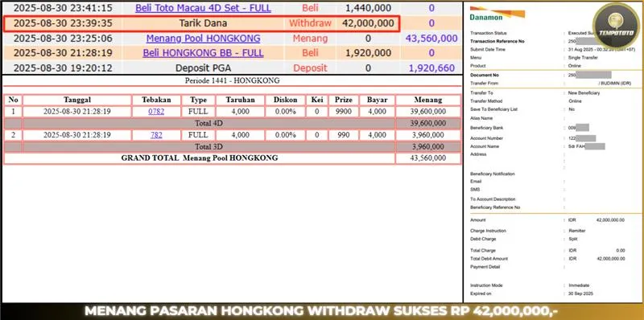Image resolution: width=644 pixels, height=320 pixels.
Task: Select the 43,560,000 grand total value
Action: click(428, 158)
